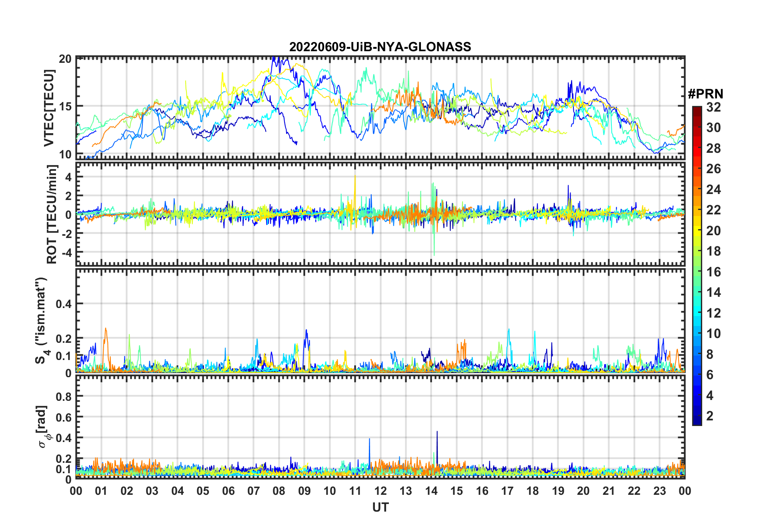
Task: Click colorbar tick label 24
Action: point(713,190)
